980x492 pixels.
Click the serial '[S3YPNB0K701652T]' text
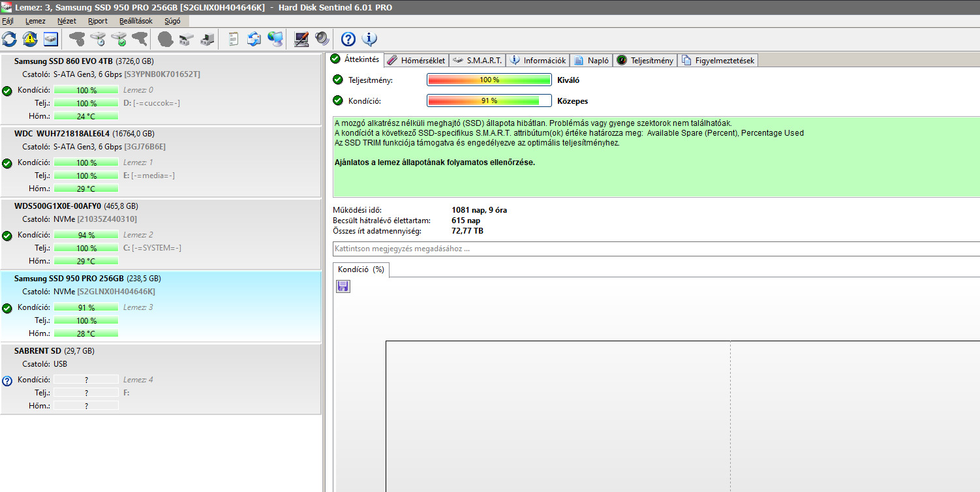[162, 74]
